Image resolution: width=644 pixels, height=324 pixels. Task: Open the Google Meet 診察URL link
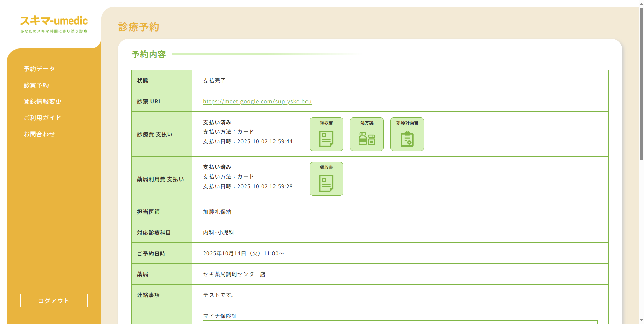[x=257, y=101]
